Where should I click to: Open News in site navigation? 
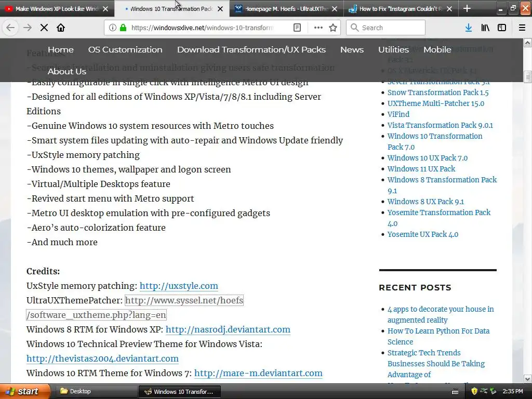(x=352, y=49)
